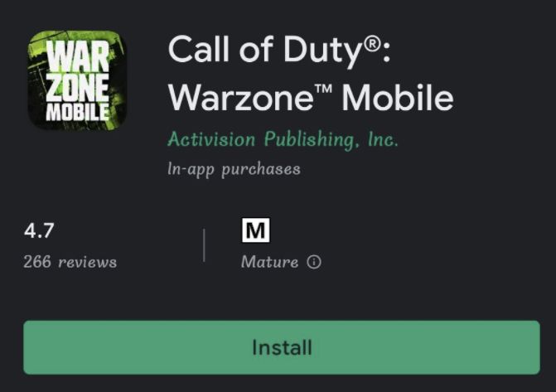The image size is (556, 392).
Task: Click the word Install on green button
Action: coord(282,347)
